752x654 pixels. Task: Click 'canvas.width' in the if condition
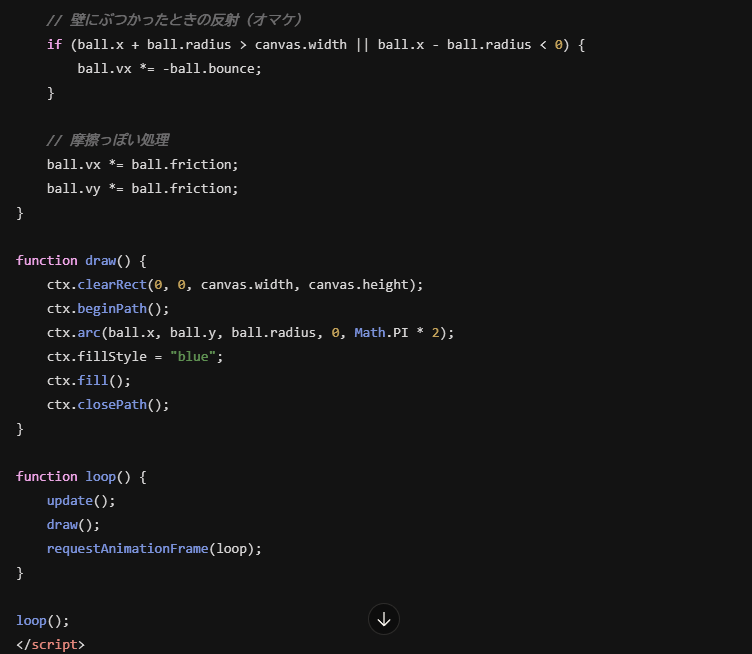click(x=301, y=45)
